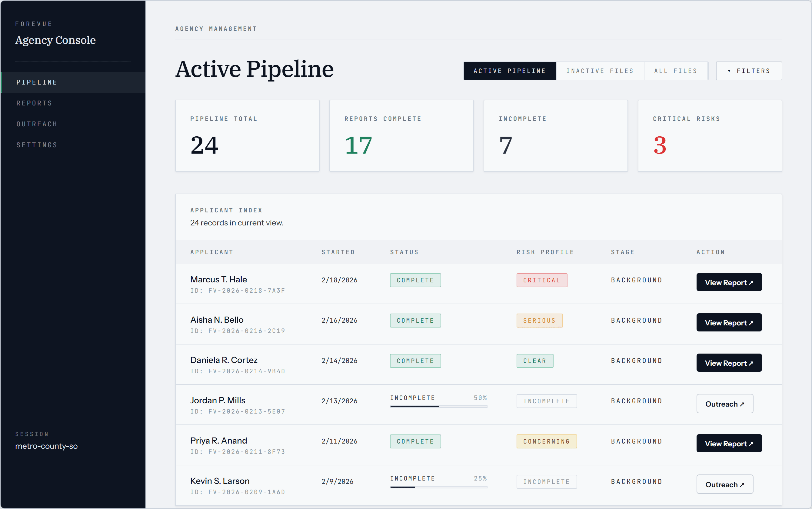Click the Risk Profile column header
The image size is (812, 509).
click(545, 252)
